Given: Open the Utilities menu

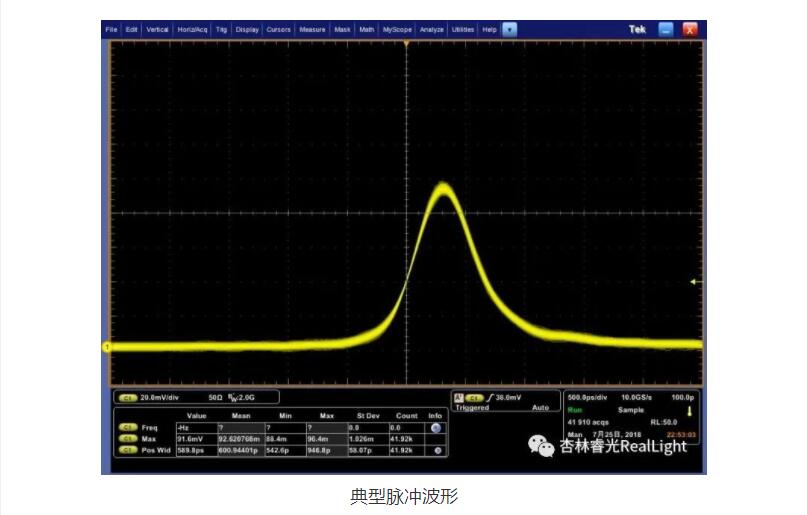Looking at the screenshot, I should point(463,30).
